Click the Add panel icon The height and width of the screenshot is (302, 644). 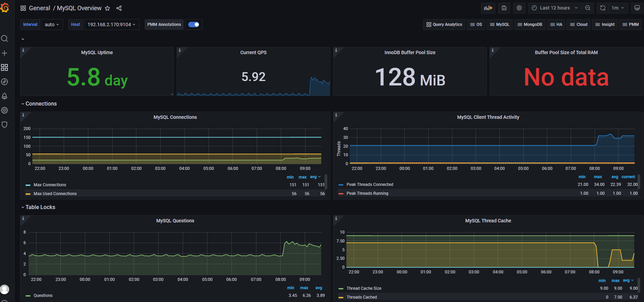click(488, 8)
